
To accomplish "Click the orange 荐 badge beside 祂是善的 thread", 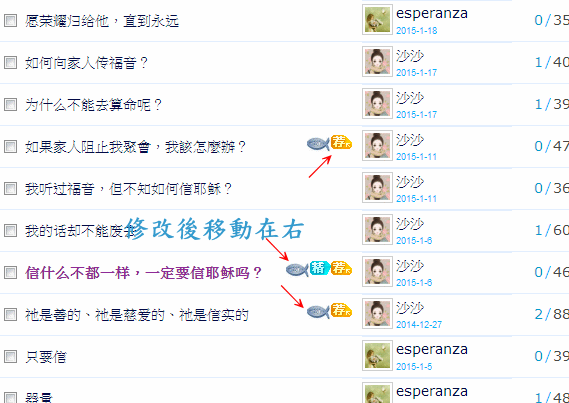I will point(341,310).
